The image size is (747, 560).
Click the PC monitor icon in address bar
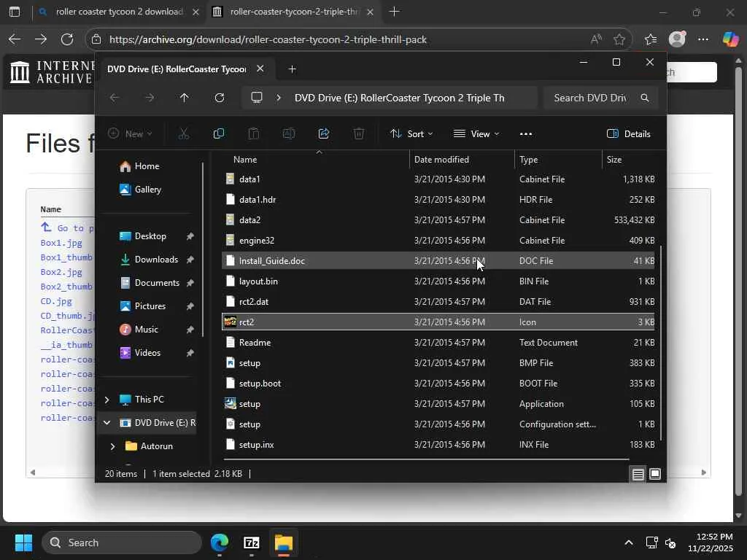[257, 98]
